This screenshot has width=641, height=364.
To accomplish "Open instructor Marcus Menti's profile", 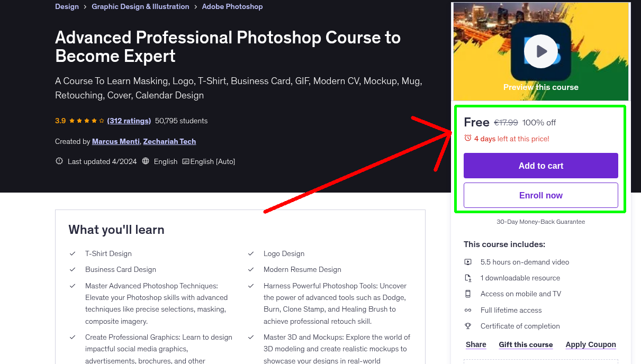I will tap(115, 141).
